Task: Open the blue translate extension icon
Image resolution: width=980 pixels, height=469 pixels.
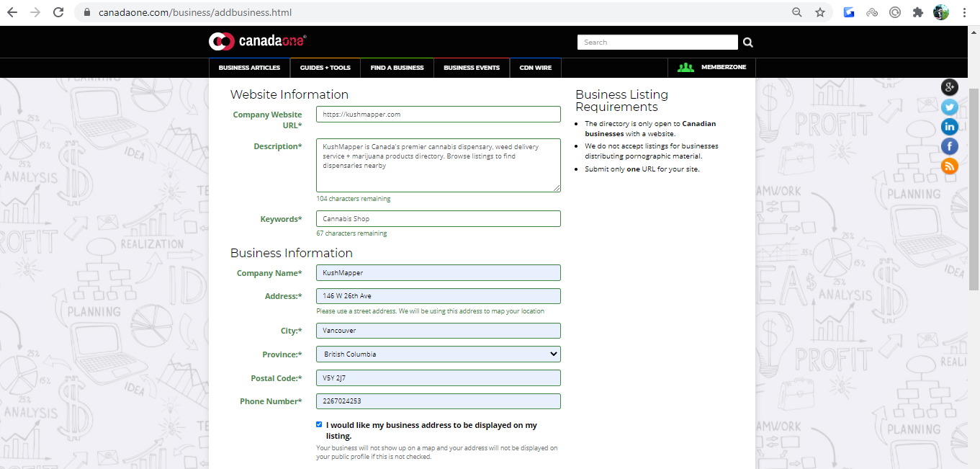Action: [x=849, y=12]
